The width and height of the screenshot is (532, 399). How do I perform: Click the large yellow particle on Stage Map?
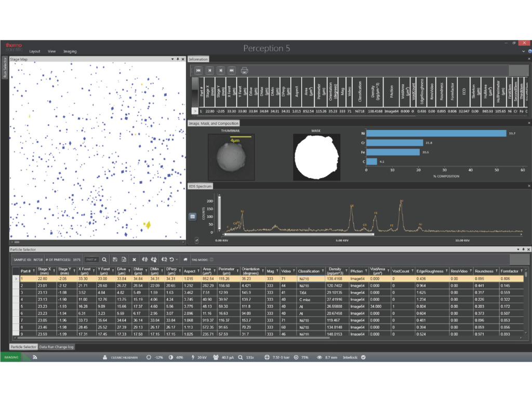tap(148, 224)
